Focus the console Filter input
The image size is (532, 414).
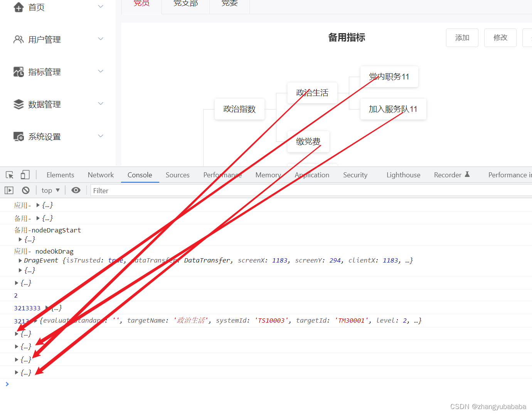point(311,190)
